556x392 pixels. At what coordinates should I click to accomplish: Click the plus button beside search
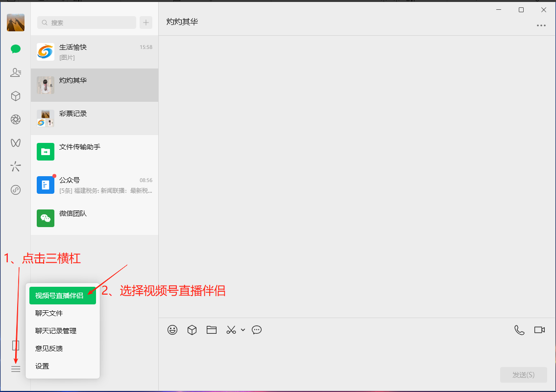[x=146, y=23]
